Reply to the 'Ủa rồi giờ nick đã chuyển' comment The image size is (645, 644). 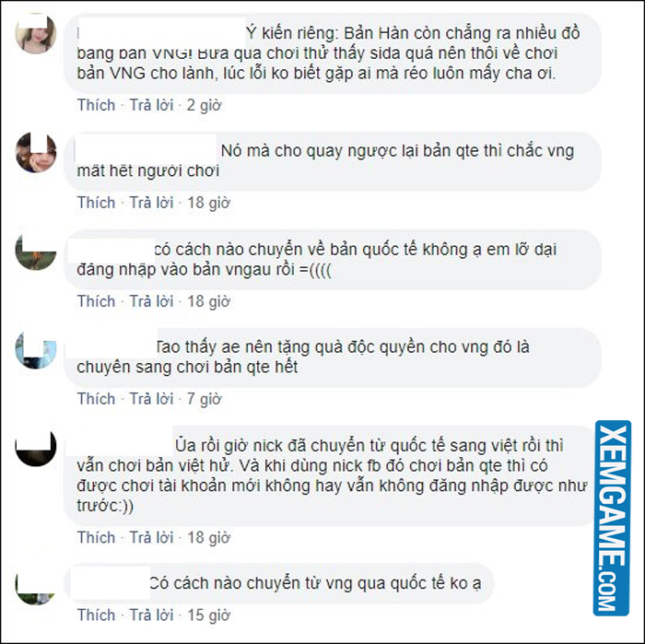click(x=151, y=537)
